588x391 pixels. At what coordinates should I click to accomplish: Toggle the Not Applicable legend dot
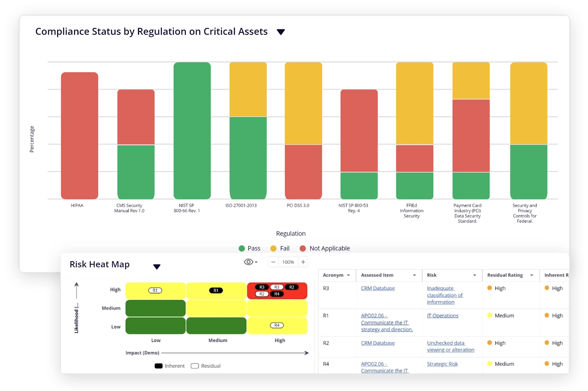[x=303, y=248]
